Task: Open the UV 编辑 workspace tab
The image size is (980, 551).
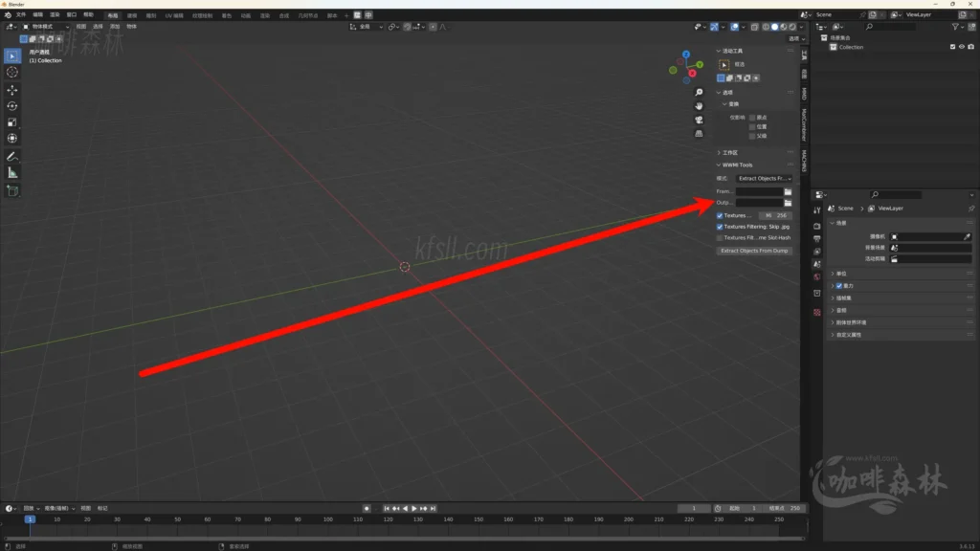Action: point(174,15)
